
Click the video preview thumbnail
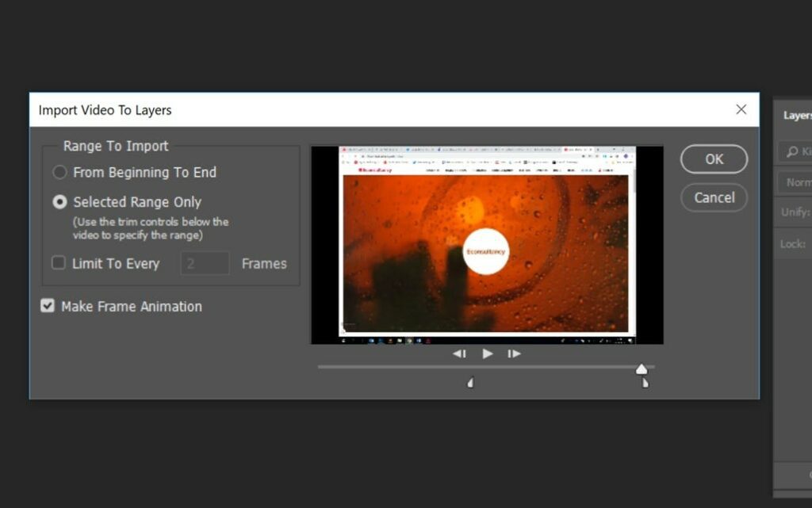pyautogui.click(x=486, y=245)
